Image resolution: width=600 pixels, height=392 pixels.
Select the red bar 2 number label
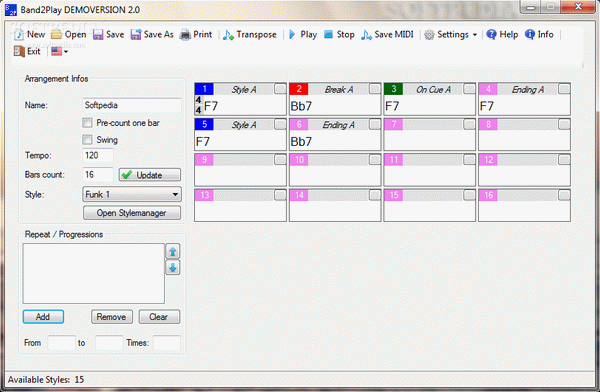point(299,89)
